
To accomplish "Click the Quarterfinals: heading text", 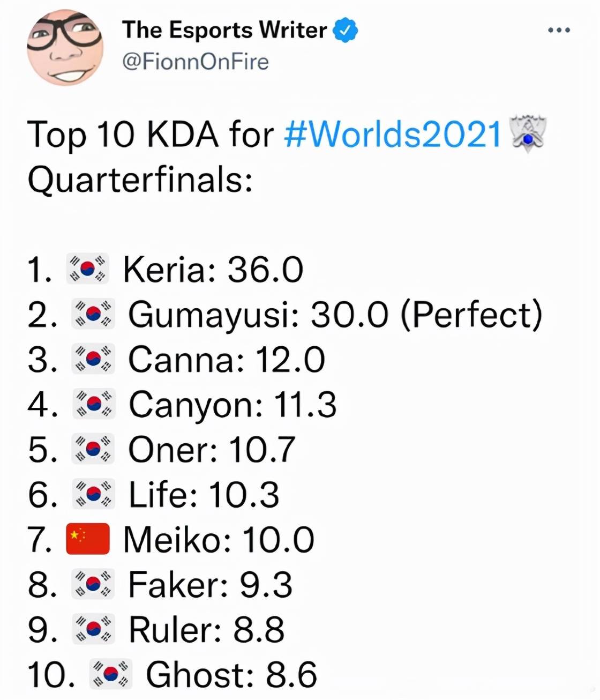I will tap(139, 180).
